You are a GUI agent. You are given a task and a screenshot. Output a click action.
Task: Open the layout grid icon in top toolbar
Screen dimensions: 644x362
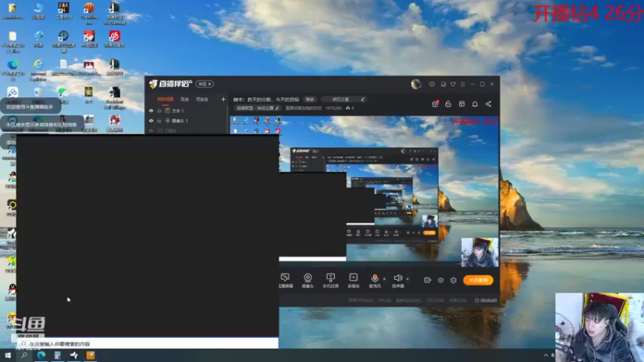pyautogui.click(x=461, y=104)
